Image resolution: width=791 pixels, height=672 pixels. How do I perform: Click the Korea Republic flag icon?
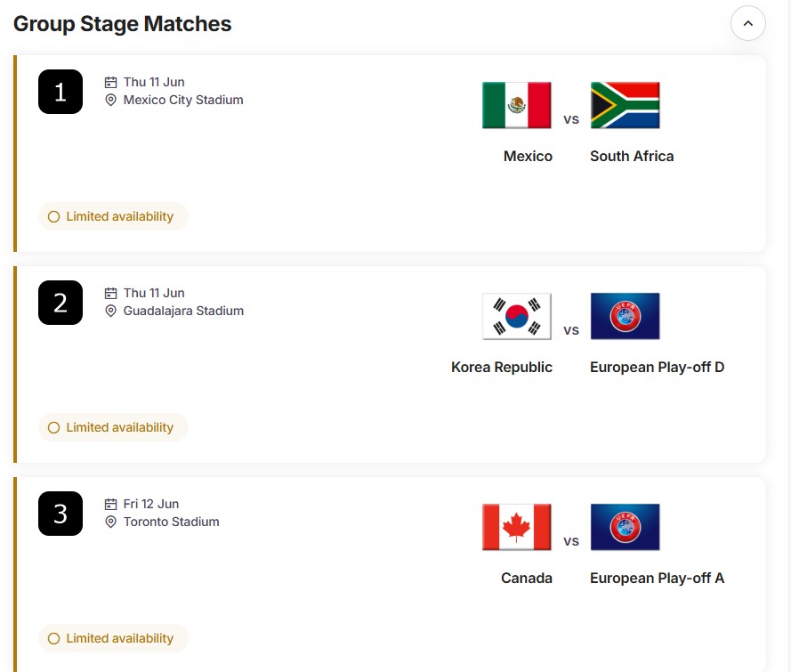tap(516, 316)
